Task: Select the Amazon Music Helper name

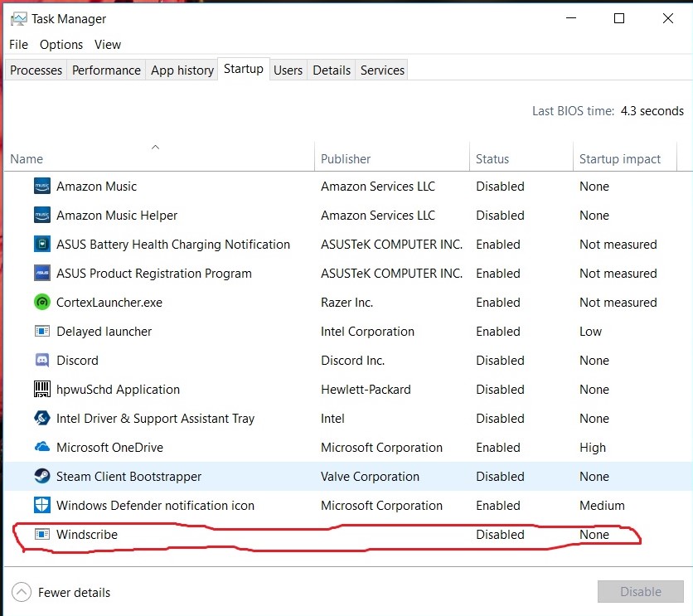Action: coord(117,216)
